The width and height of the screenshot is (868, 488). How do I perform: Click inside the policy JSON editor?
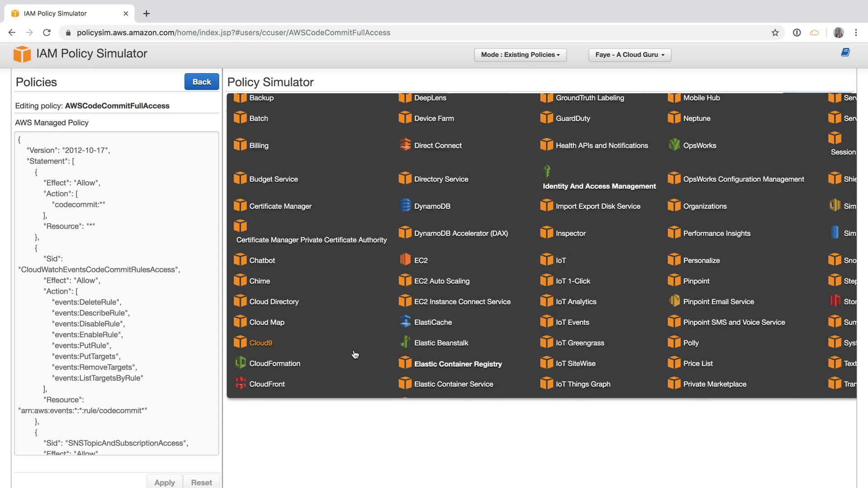(x=116, y=294)
